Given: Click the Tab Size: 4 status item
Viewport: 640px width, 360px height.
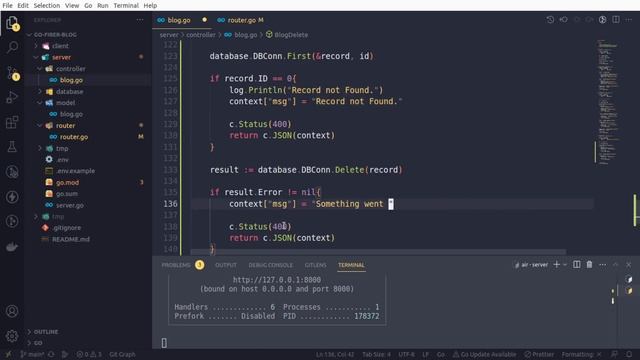Looking at the screenshot, I should click(x=376, y=354).
